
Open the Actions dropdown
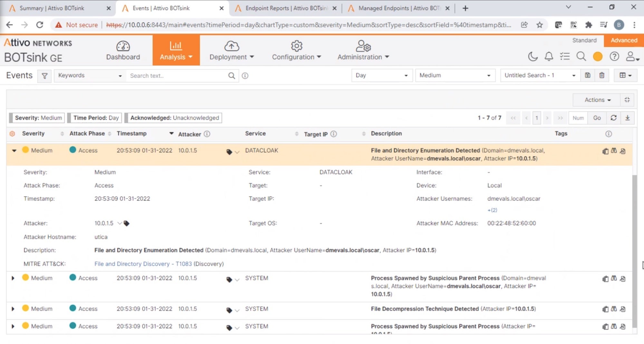coord(597,100)
